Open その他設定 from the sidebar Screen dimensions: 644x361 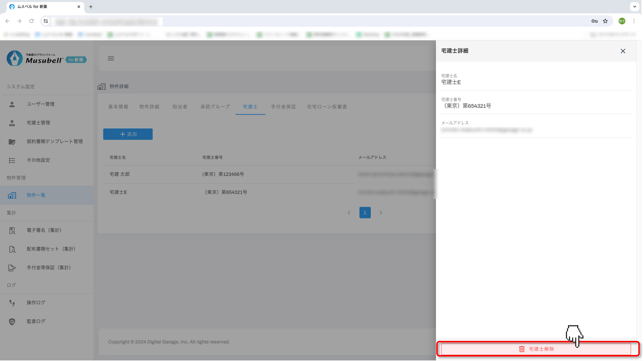tap(38, 160)
